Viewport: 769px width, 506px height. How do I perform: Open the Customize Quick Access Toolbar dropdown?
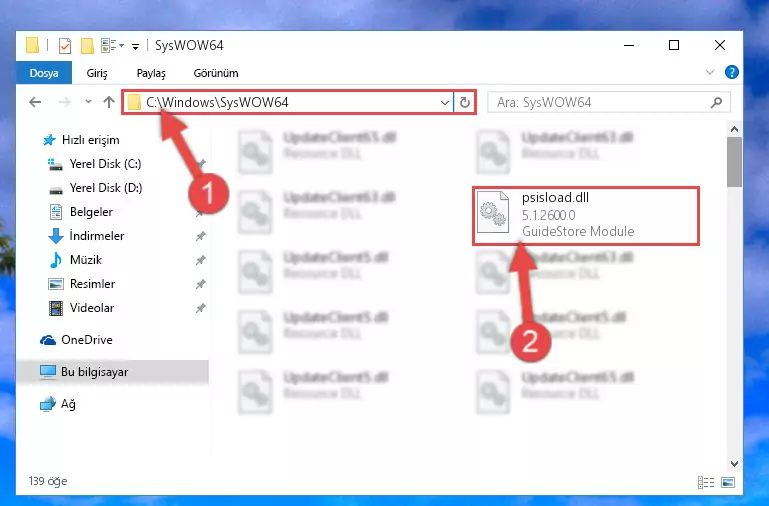(x=135, y=47)
